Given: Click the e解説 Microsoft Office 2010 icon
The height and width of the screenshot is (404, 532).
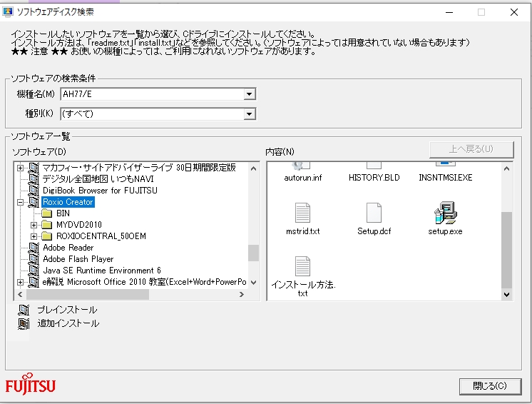Looking at the screenshot, I should pos(34,282).
